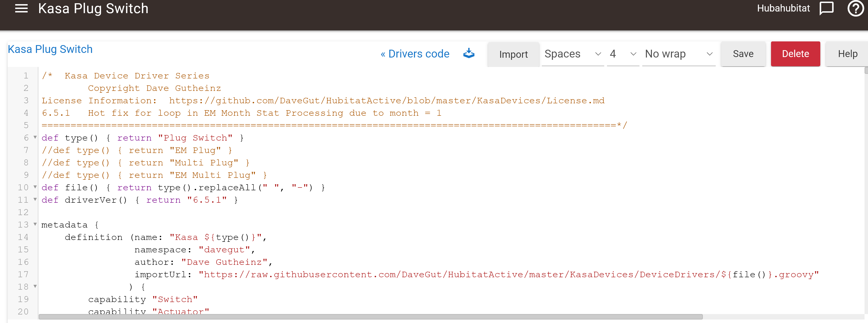Click the Hubahubitat hub name
Screen dimensions: 868x323
tap(783, 8)
